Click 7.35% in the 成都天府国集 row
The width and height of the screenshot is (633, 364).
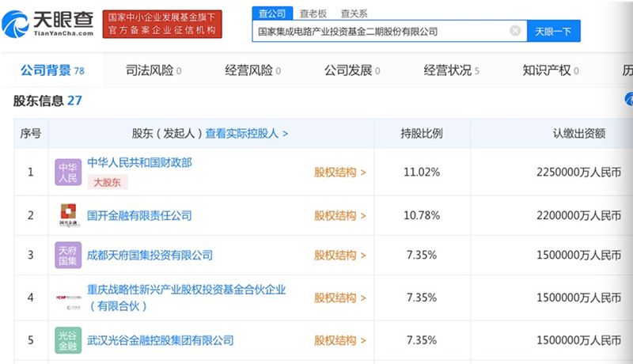pos(422,255)
